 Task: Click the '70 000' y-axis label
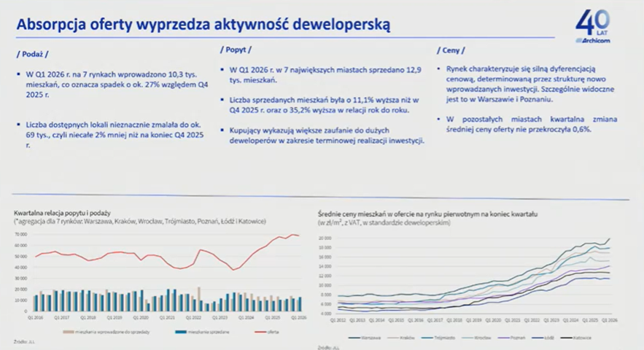[x=20, y=234]
